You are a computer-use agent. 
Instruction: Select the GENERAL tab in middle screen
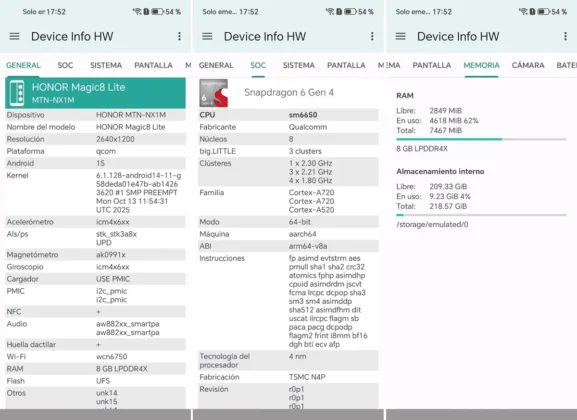click(216, 65)
